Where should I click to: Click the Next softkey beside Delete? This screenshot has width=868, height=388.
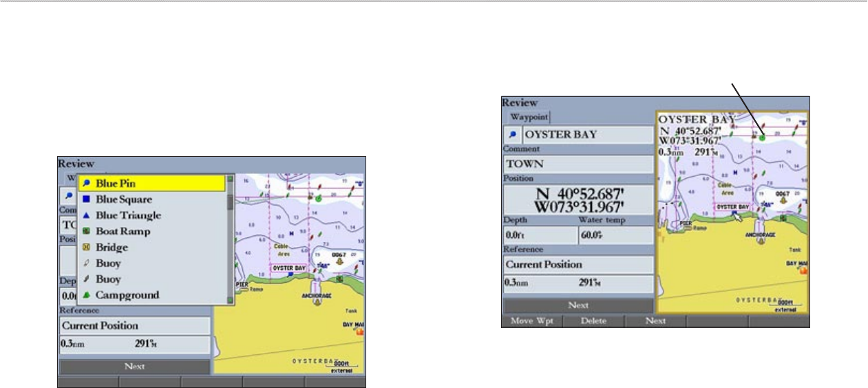pos(655,321)
